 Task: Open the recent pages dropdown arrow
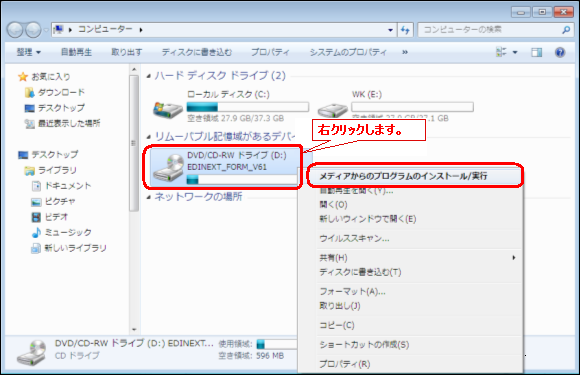(x=46, y=30)
